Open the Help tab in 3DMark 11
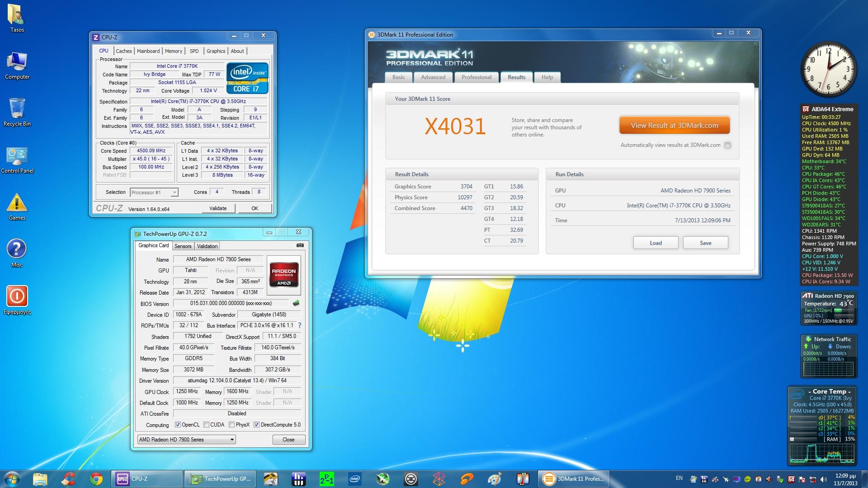The height and width of the screenshot is (488, 868). click(x=547, y=77)
